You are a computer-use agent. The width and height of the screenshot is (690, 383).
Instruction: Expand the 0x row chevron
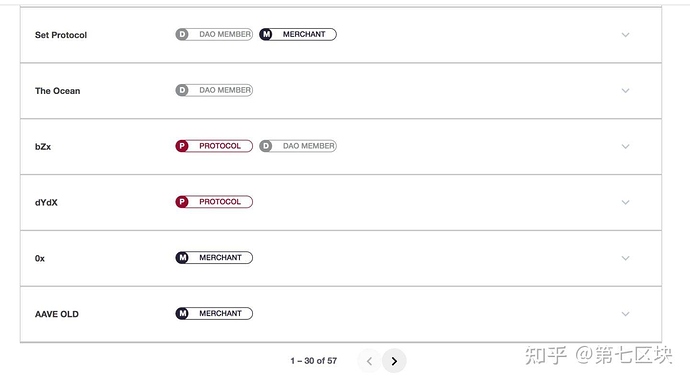tap(625, 258)
